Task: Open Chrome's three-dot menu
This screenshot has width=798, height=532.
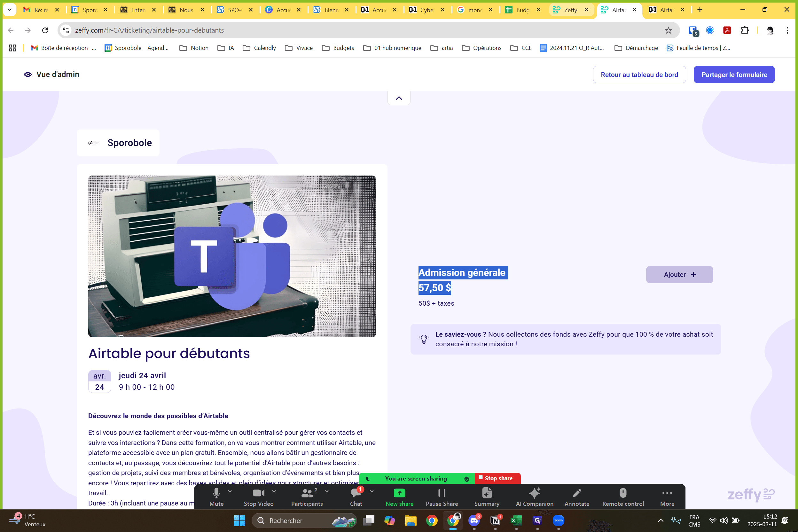Action: click(787, 30)
